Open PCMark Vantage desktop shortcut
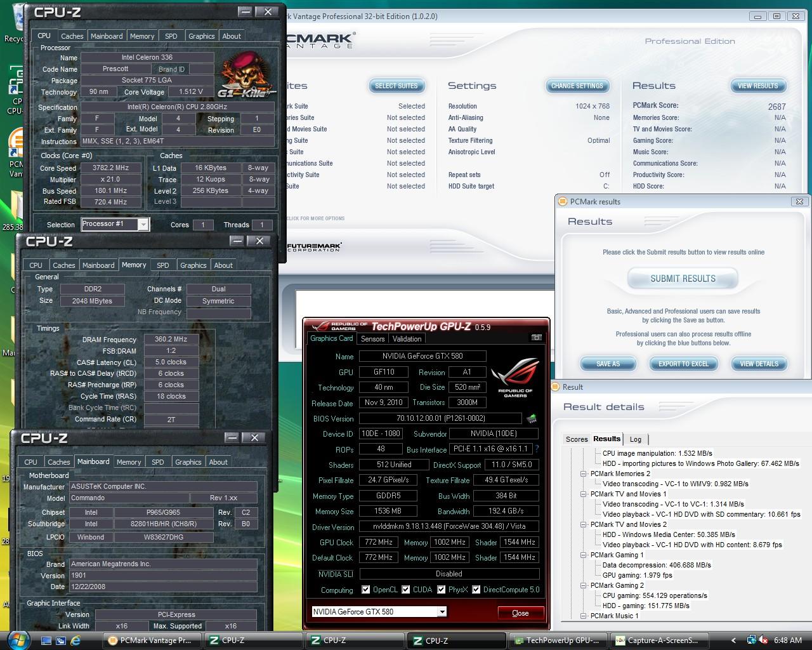This screenshot has height=650, width=812. click(x=16, y=152)
